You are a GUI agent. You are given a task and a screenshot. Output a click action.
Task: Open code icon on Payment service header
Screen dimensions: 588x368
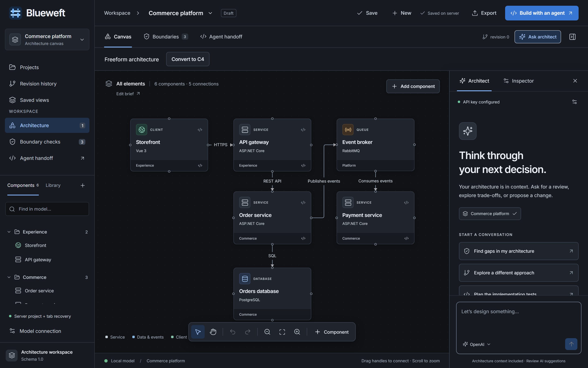[406, 202]
